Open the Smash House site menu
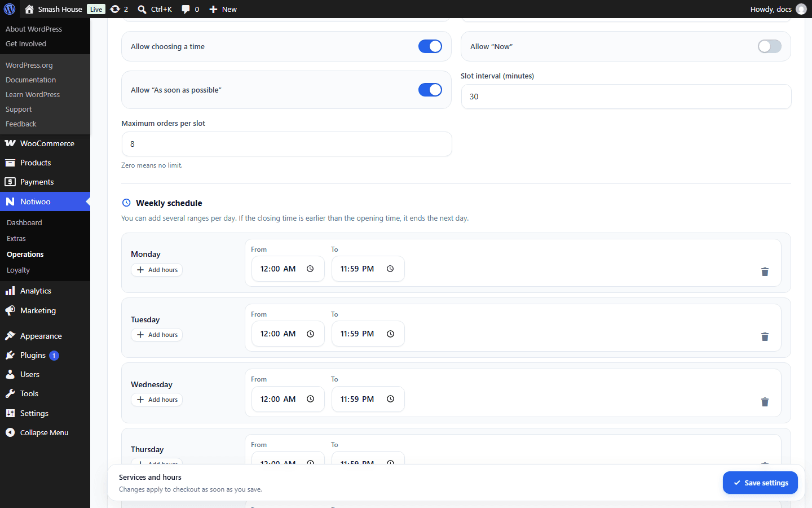Viewport: 812px width, 508px height. pos(54,9)
